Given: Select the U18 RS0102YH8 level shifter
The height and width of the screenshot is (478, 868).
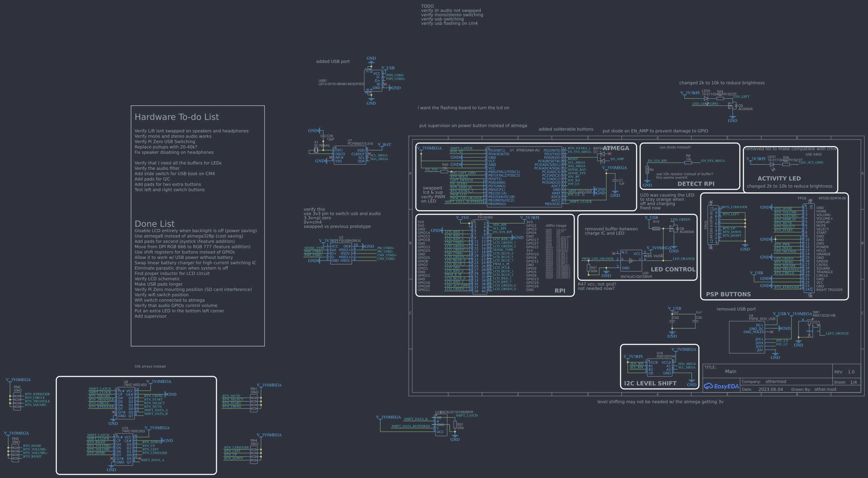Looking at the screenshot, I should (x=660, y=368).
